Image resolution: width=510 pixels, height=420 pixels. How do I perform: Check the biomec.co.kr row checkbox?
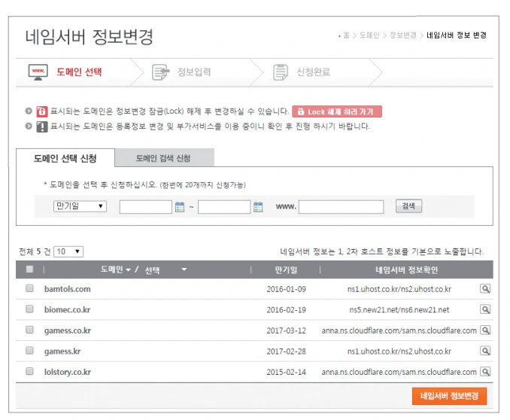point(29,309)
